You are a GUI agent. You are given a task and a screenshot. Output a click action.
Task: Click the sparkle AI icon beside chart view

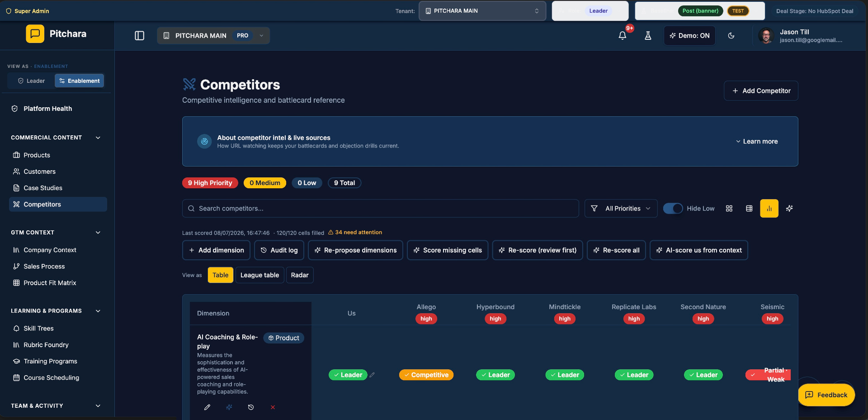(789, 209)
